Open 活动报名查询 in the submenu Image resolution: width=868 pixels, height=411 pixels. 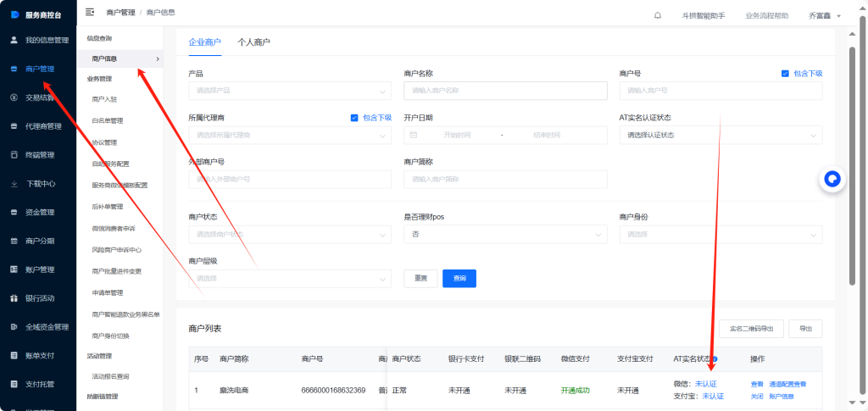coord(111,377)
